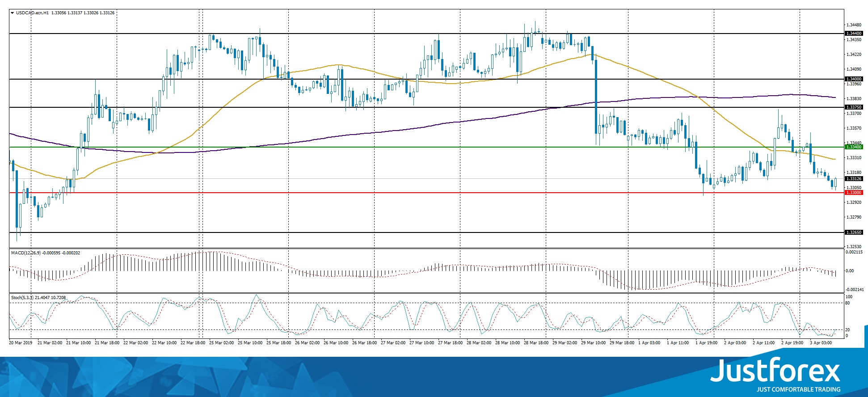Click the "25 Mar 18:00" time axis label

(x=279, y=343)
